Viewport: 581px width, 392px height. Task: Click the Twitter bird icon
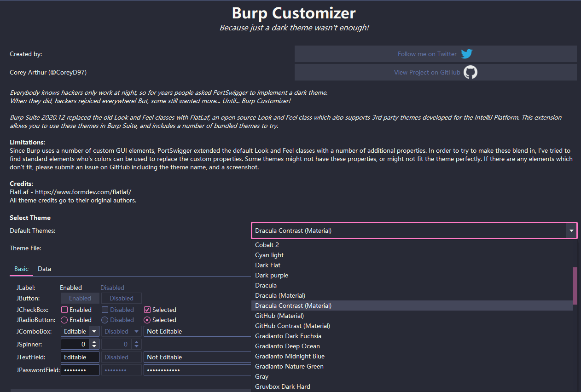point(466,54)
